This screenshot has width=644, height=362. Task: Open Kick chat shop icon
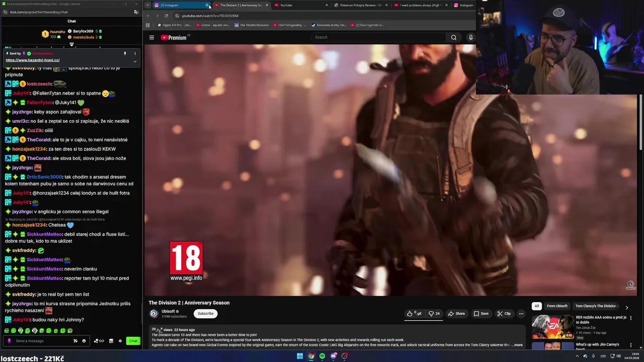pyautogui.click(x=111, y=341)
